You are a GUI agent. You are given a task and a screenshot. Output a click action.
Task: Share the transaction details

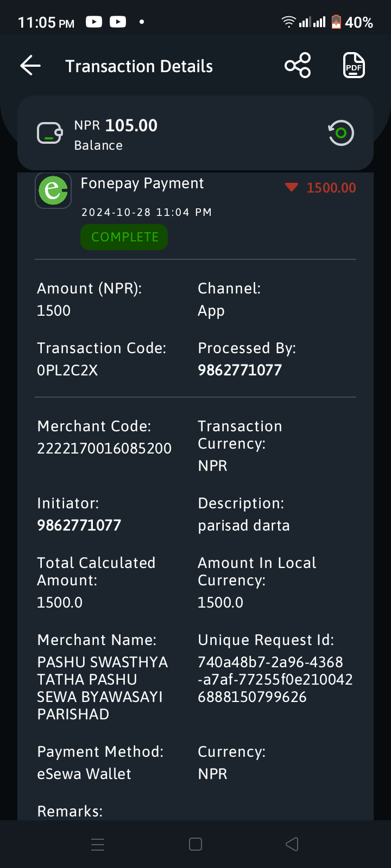(x=298, y=66)
